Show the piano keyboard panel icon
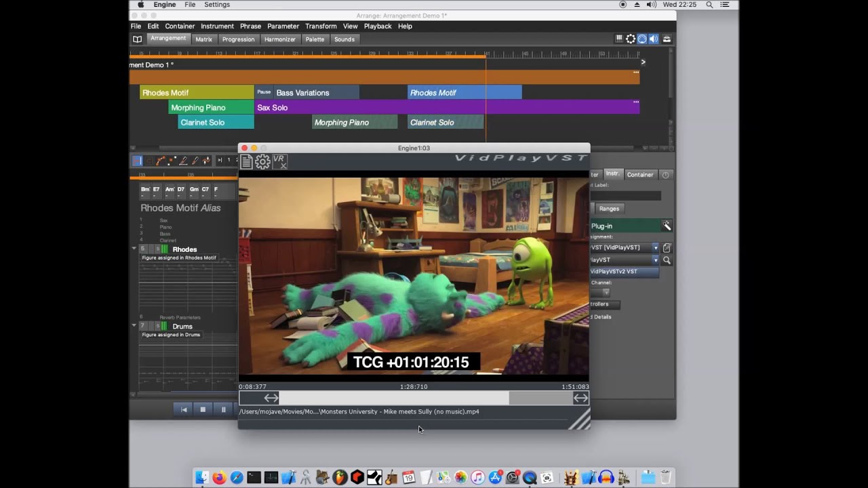This screenshot has height=488, width=868. click(x=619, y=39)
